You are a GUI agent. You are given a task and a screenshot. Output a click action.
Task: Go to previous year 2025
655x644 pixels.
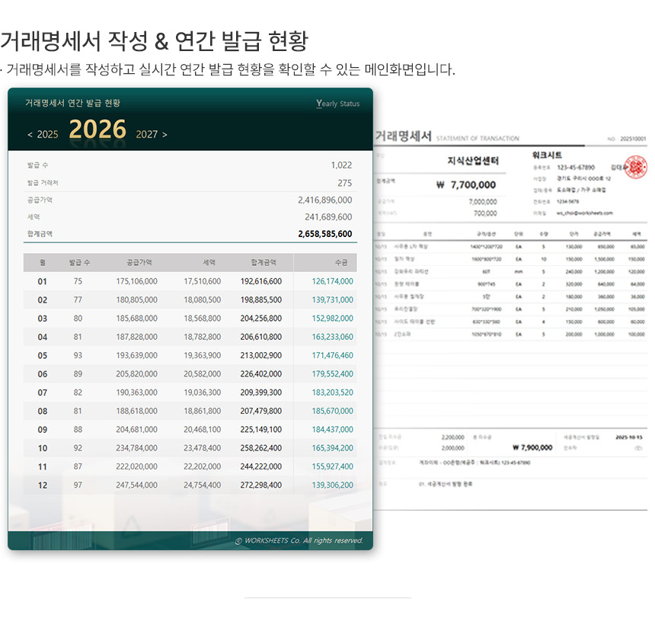[x=43, y=134]
